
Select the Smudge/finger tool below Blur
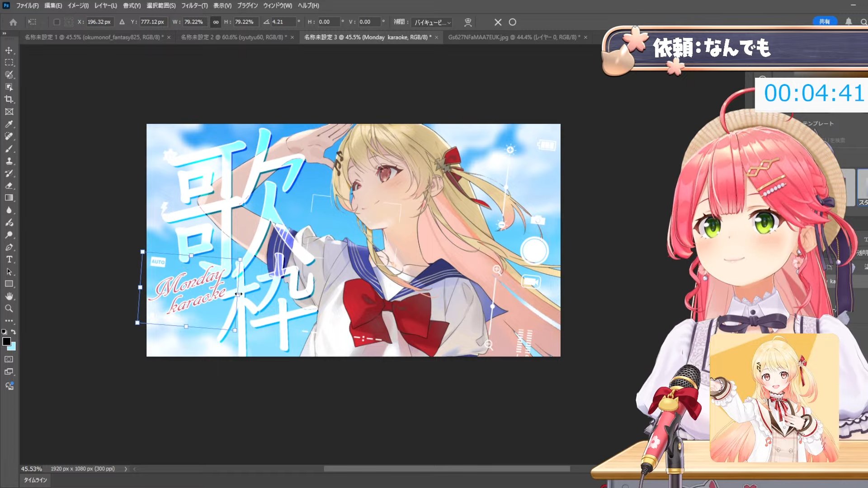pyautogui.click(x=9, y=222)
